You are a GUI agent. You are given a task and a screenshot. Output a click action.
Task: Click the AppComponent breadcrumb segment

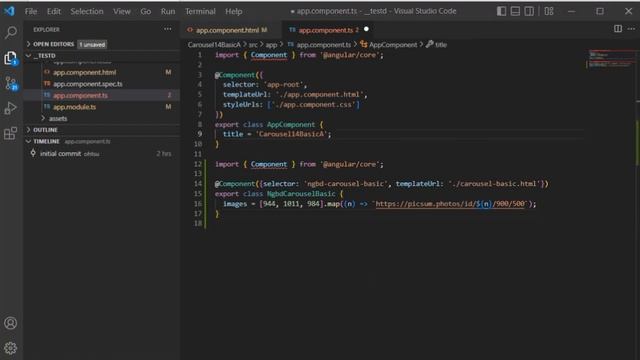[x=389, y=44]
